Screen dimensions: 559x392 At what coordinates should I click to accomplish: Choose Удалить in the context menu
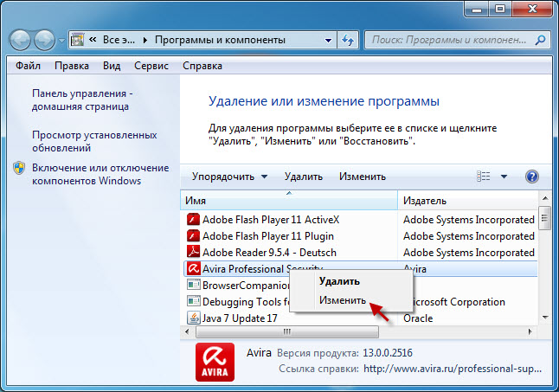click(x=339, y=281)
